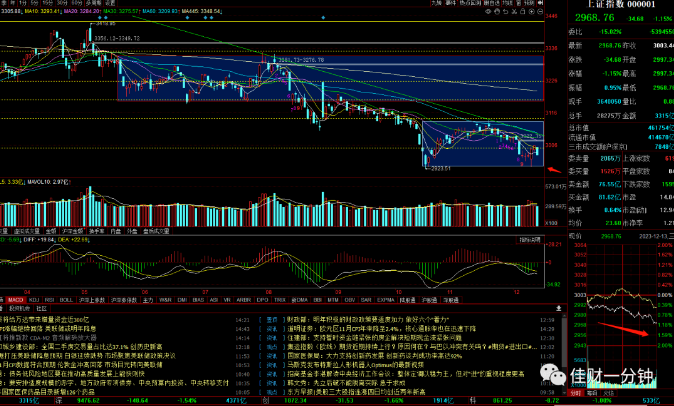The image size is (674, 406).
Task: Zoom in with the circled plus icon
Action: [x=531, y=12]
